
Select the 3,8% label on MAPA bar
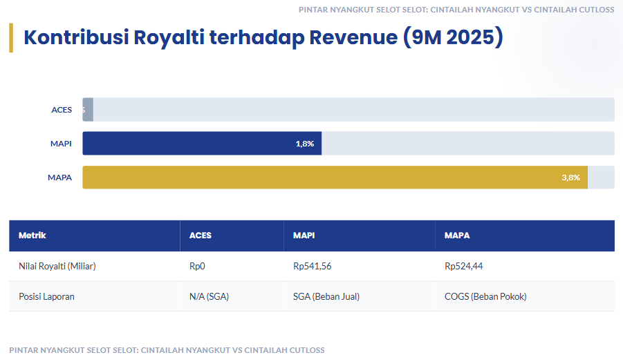tap(570, 178)
